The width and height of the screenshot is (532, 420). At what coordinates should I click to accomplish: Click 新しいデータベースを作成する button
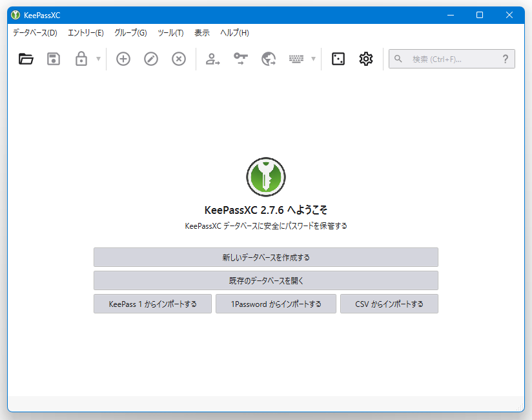click(266, 257)
